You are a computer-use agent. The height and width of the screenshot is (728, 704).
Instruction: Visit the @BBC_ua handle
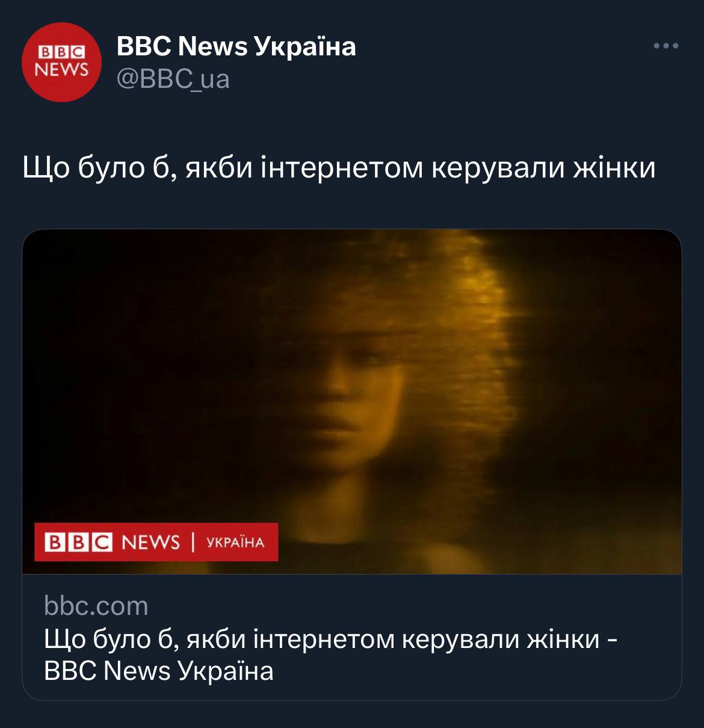[173, 79]
